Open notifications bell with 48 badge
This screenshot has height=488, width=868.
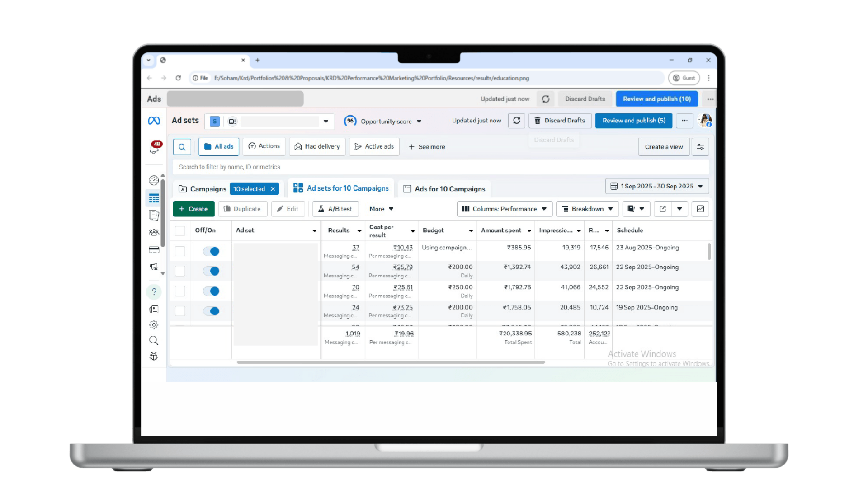[154, 148]
